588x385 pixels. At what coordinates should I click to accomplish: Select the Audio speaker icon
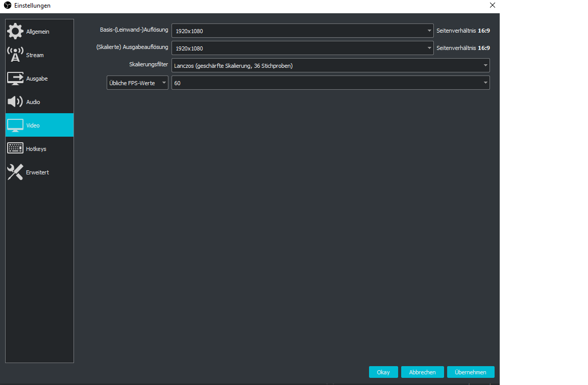pyautogui.click(x=15, y=102)
